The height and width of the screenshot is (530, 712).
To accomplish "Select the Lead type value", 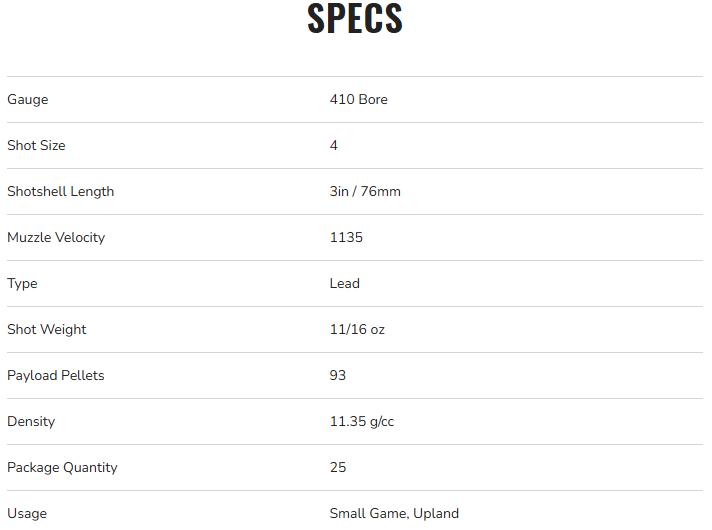I will click(x=344, y=284).
